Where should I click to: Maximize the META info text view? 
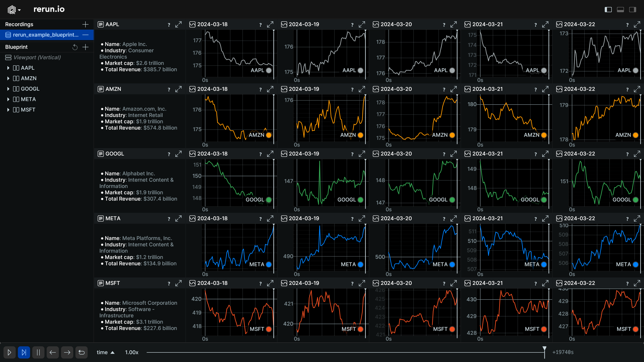pyautogui.click(x=178, y=219)
